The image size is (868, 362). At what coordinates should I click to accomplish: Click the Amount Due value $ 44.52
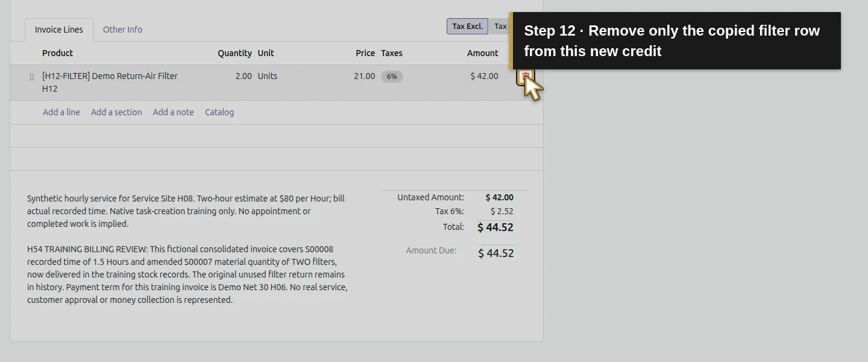(x=496, y=253)
